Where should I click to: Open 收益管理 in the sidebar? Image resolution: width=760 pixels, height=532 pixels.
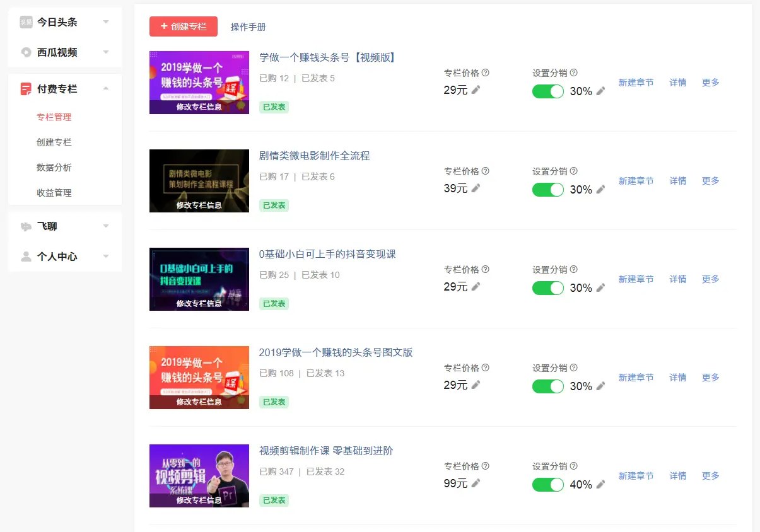click(x=54, y=193)
